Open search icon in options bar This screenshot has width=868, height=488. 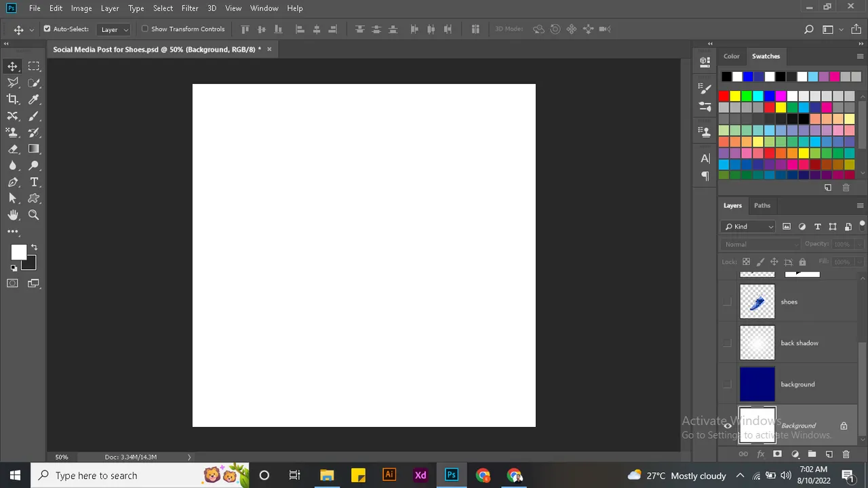coord(809,29)
